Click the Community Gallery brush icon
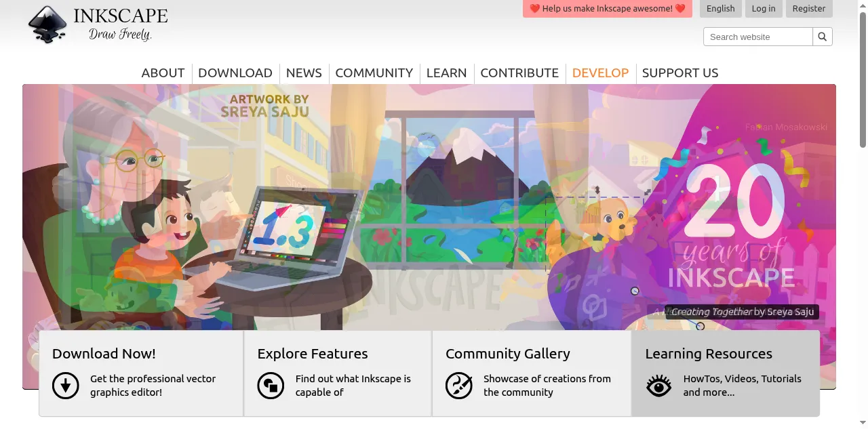 coord(459,386)
